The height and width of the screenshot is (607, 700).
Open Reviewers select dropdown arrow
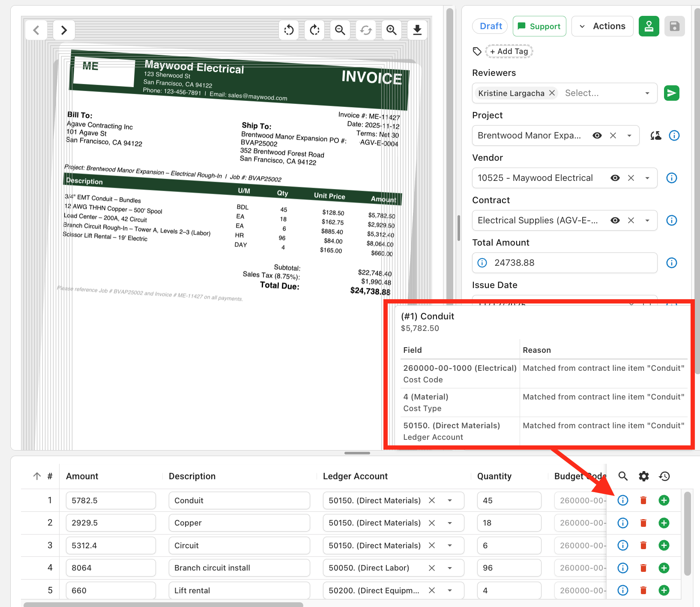click(647, 93)
